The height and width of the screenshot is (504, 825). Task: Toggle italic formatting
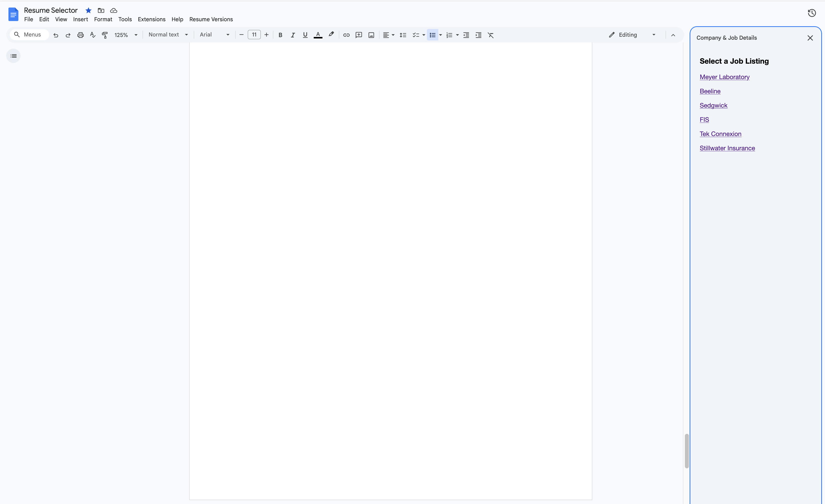click(293, 35)
